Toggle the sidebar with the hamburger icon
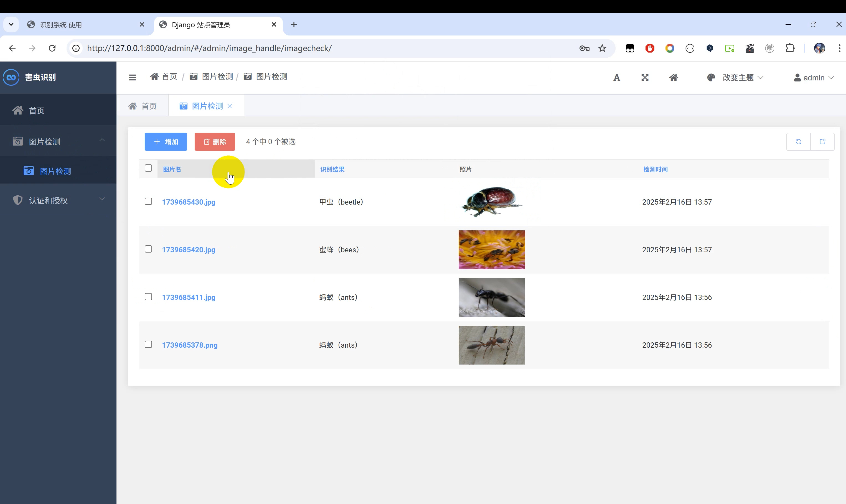 (x=132, y=77)
